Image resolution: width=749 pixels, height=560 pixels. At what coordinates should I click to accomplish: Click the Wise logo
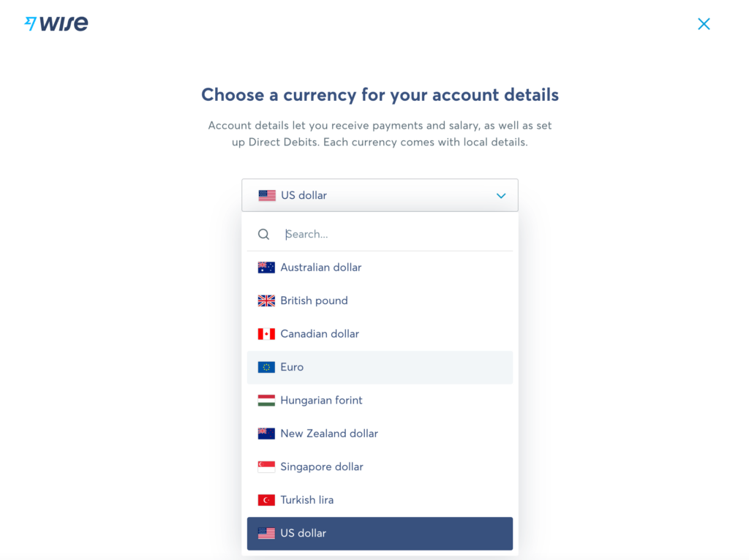pyautogui.click(x=56, y=23)
